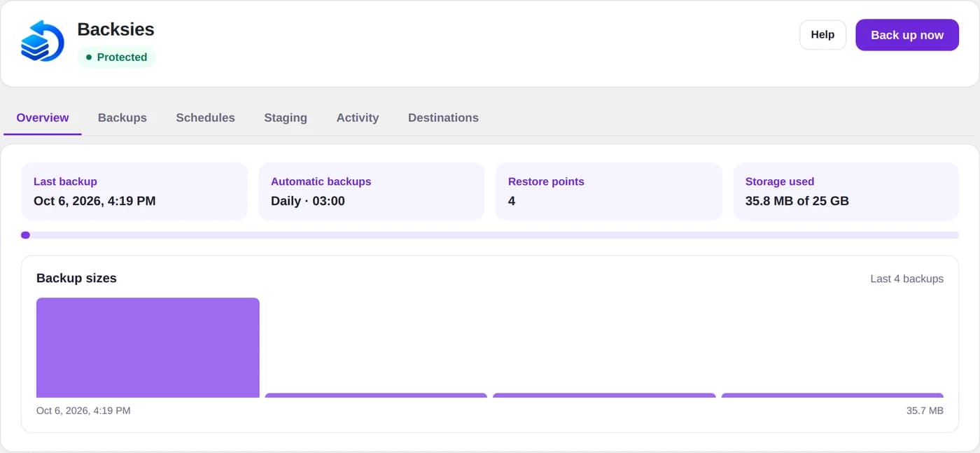Click the last short bar in Backup sizes
The width and height of the screenshot is (980, 453).
point(832,396)
